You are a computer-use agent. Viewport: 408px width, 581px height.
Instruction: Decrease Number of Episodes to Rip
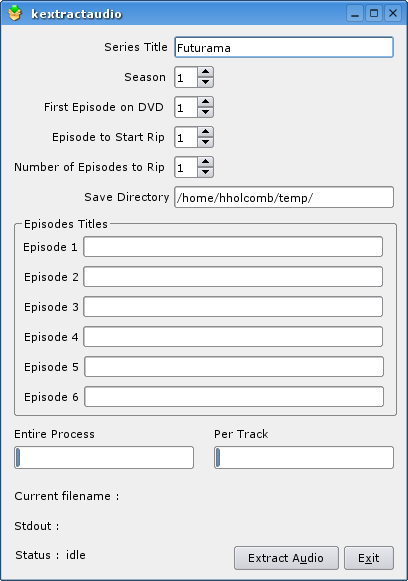[x=205, y=172]
